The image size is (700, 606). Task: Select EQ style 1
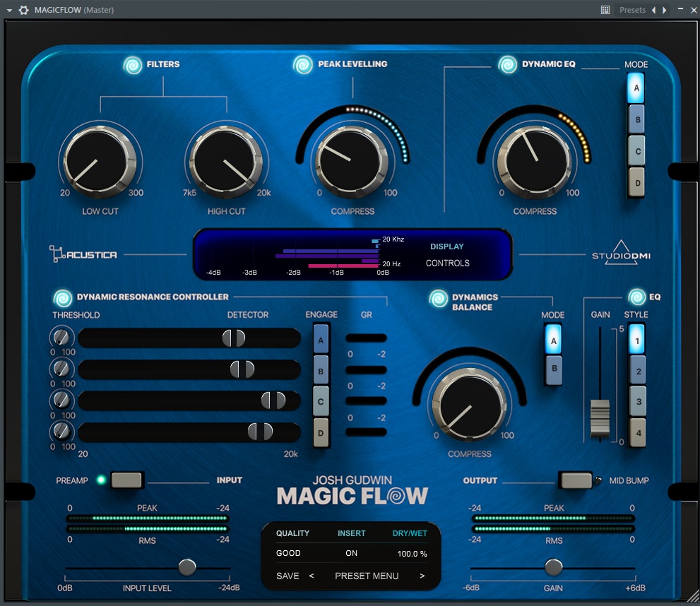click(637, 340)
